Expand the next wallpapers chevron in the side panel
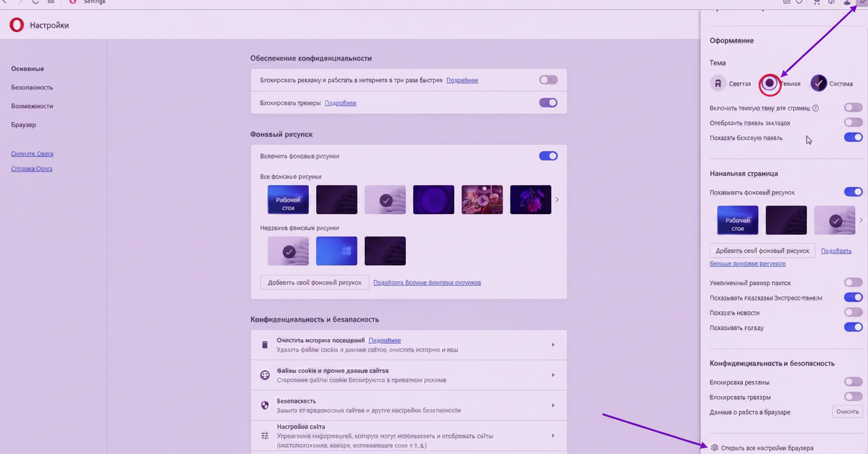Screen dimensions: 868x454 861,220
